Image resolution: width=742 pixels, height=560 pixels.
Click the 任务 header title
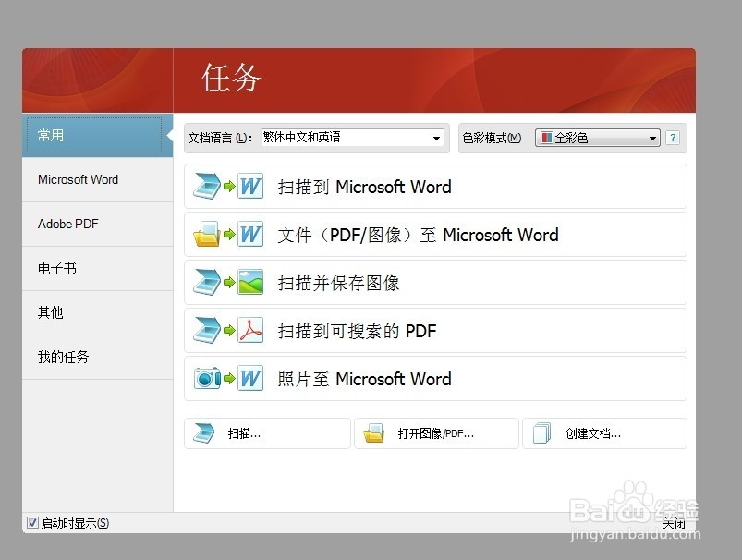coord(231,79)
